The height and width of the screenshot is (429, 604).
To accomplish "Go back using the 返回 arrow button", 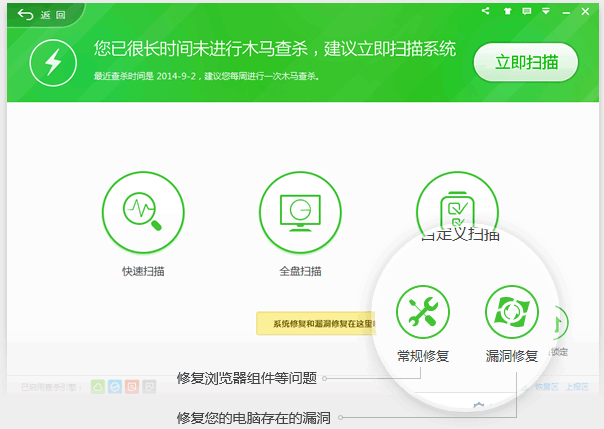I will (42, 15).
